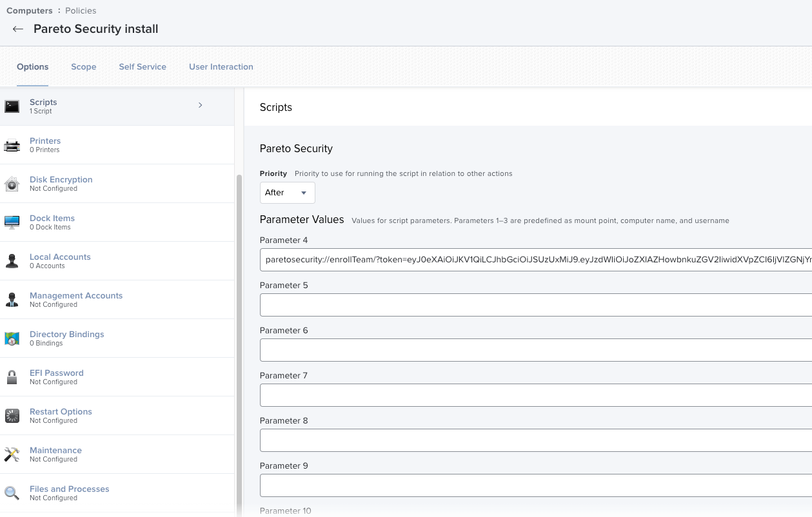
Task: Open the Priority After dropdown
Action: (288, 193)
